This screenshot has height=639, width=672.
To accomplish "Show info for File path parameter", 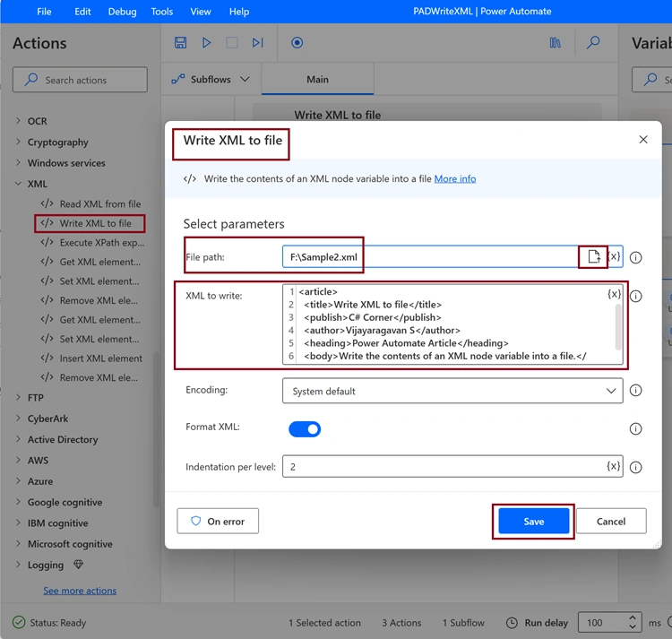I will point(635,257).
